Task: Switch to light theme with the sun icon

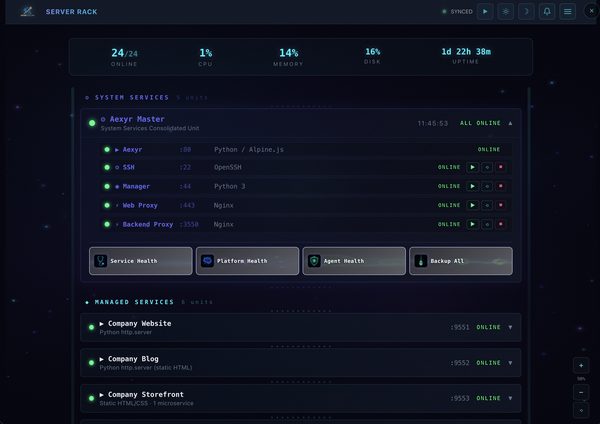Action: [505, 11]
